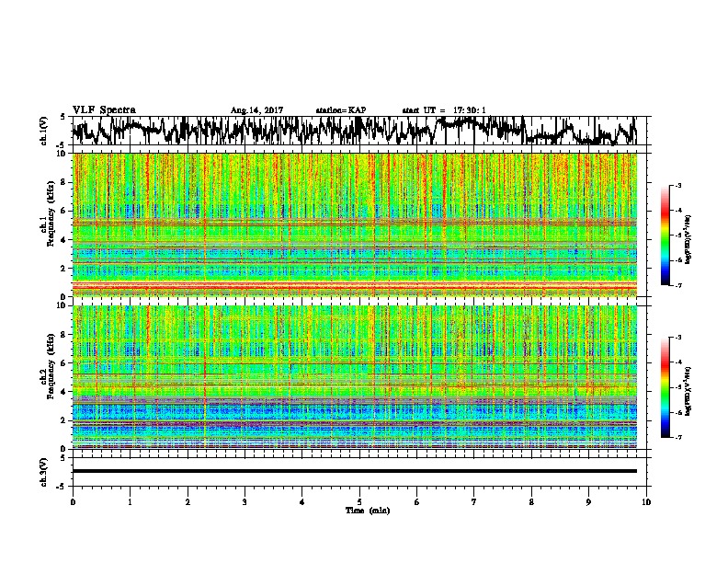Select the "Time (min)" axis title
Screen dimensions: 728x563
click(368, 511)
